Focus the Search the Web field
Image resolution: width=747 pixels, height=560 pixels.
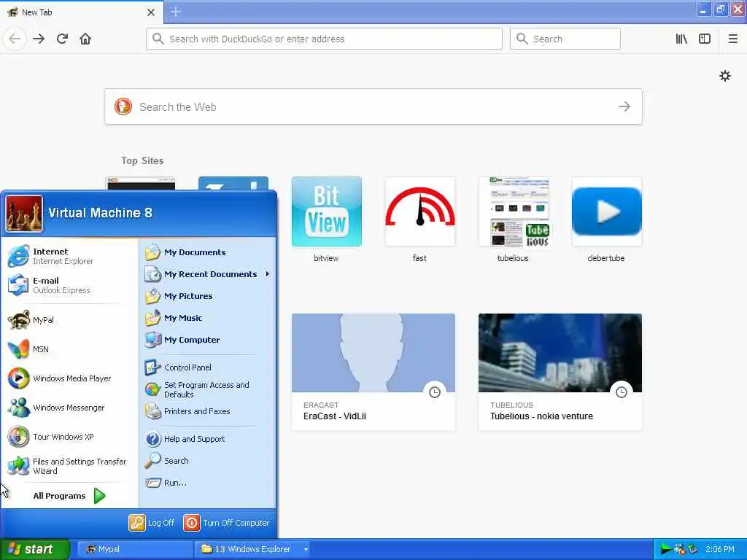point(373,106)
